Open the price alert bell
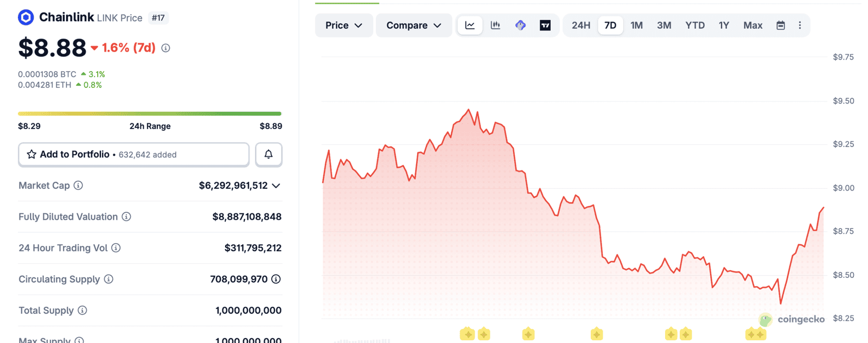Screen dimensions: 868x343 (269, 155)
